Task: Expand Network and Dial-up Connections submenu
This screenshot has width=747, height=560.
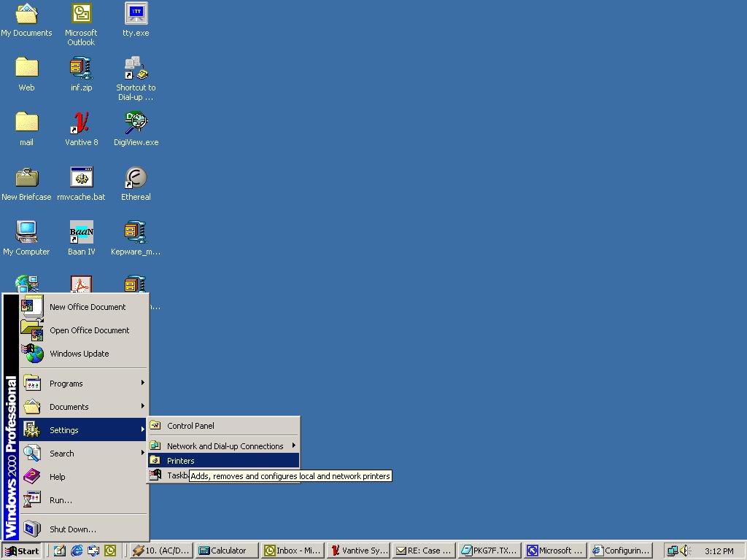Action: point(225,446)
